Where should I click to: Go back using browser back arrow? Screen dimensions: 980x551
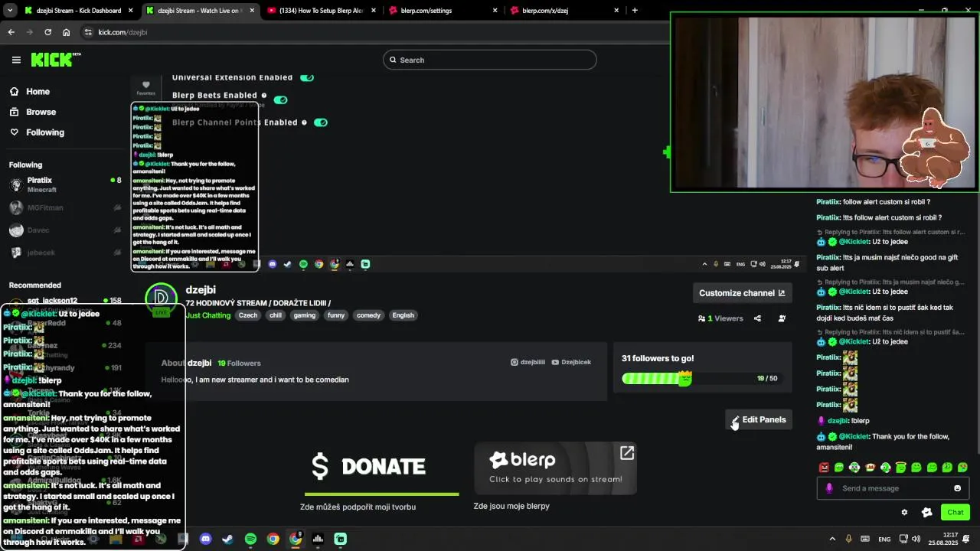point(11,32)
